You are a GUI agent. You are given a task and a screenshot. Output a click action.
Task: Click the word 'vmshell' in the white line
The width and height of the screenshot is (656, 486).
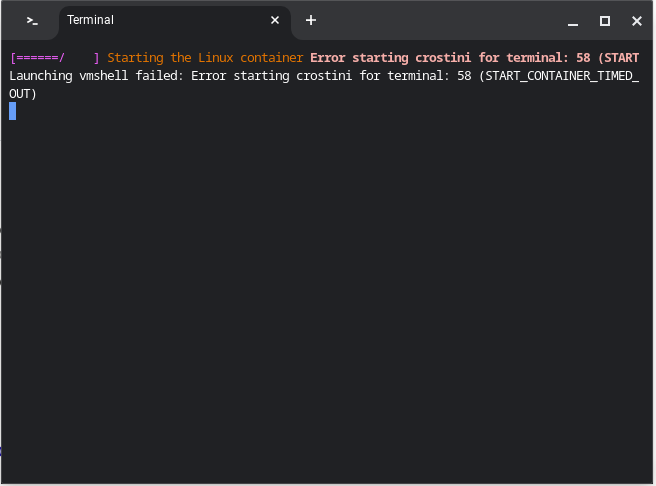point(103,76)
